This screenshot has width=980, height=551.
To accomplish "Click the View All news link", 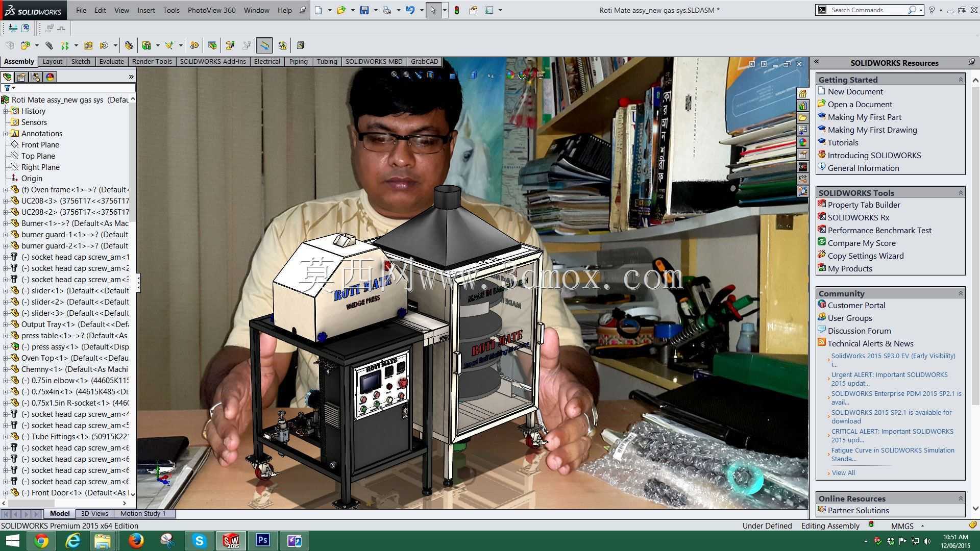I will pyautogui.click(x=843, y=473).
